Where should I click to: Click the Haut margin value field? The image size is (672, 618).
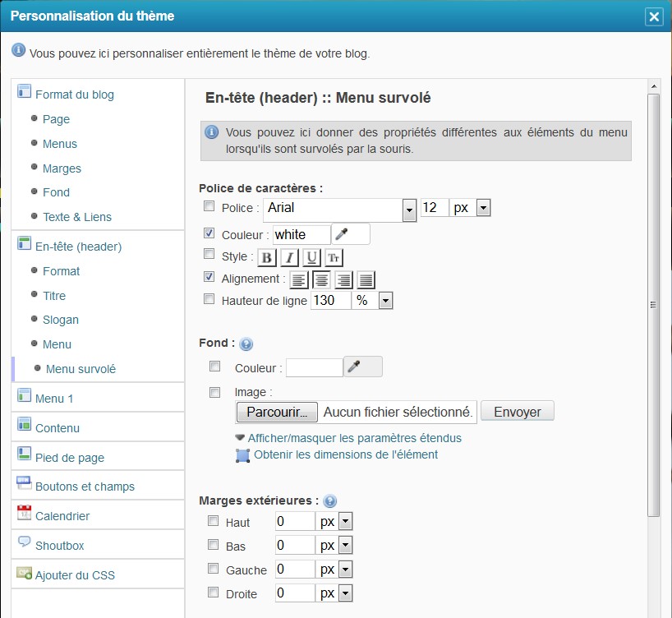pyautogui.click(x=294, y=522)
